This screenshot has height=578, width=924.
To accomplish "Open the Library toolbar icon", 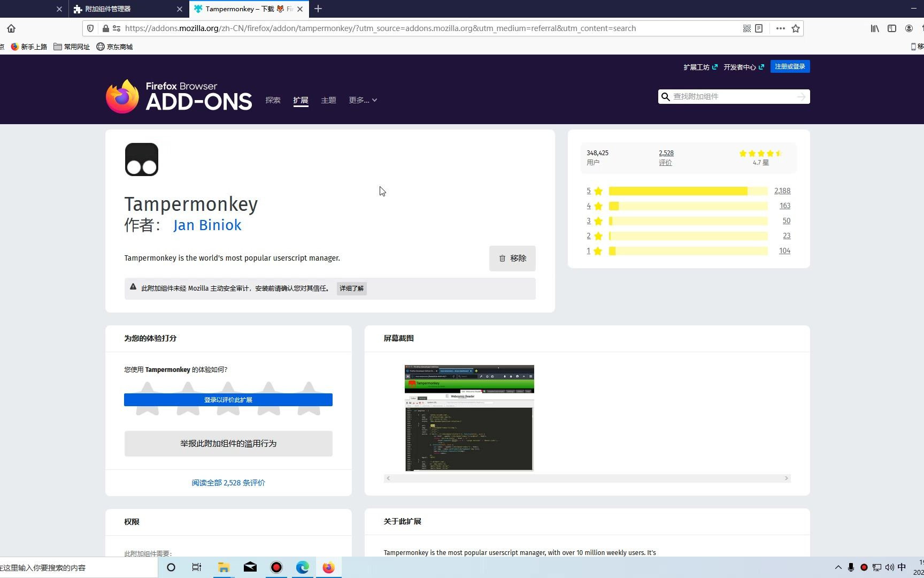I will click(x=875, y=28).
